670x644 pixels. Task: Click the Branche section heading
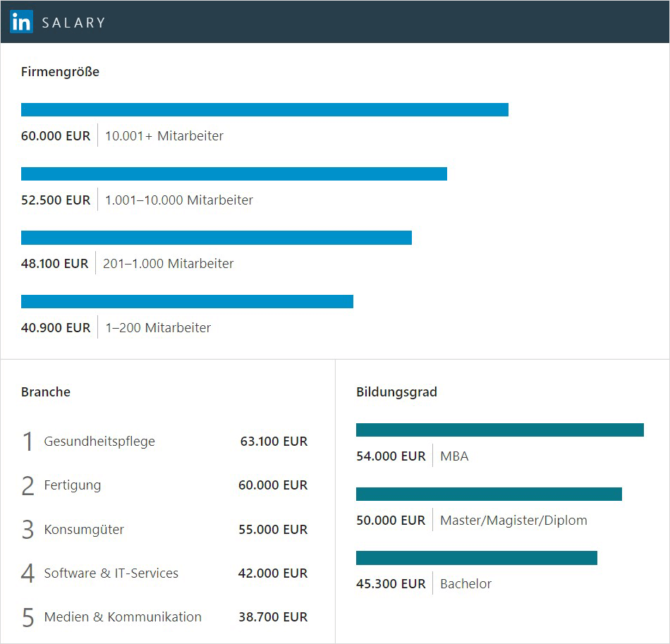(46, 392)
